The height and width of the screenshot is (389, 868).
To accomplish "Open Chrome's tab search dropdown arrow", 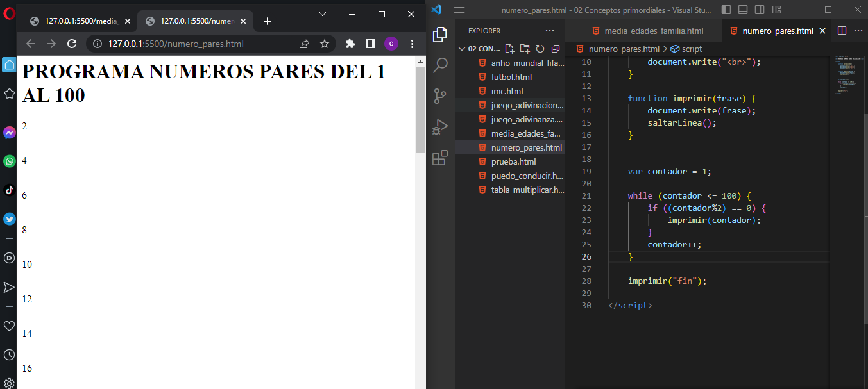I will point(323,14).
